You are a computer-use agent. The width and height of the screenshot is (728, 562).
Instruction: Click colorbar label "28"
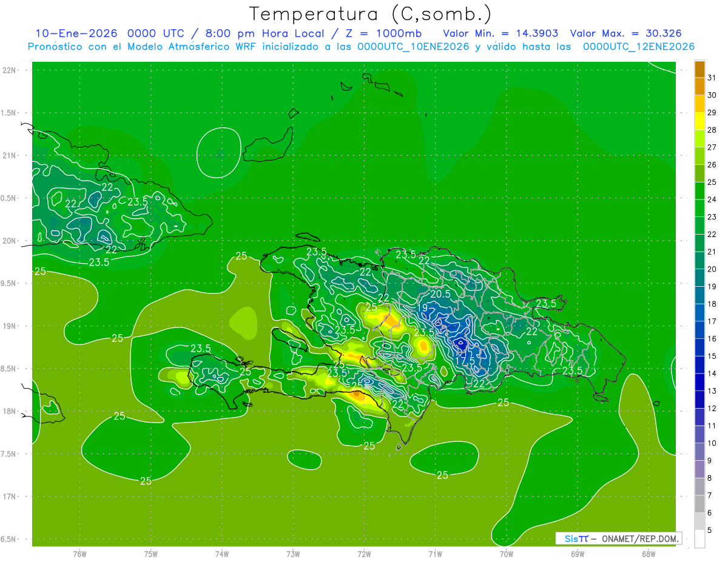712,130
